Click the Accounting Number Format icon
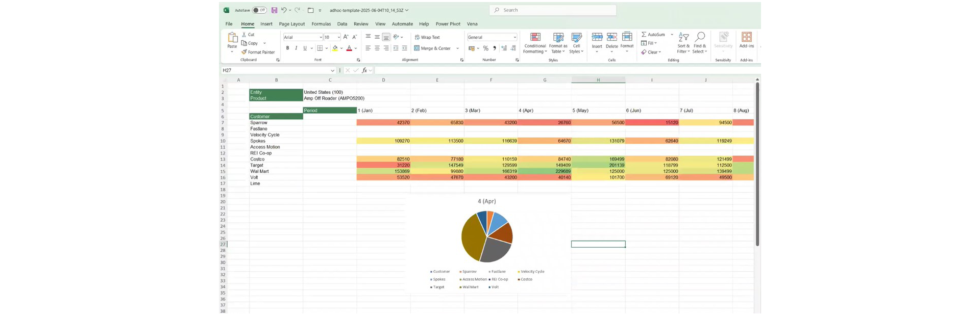 (472, 48)
